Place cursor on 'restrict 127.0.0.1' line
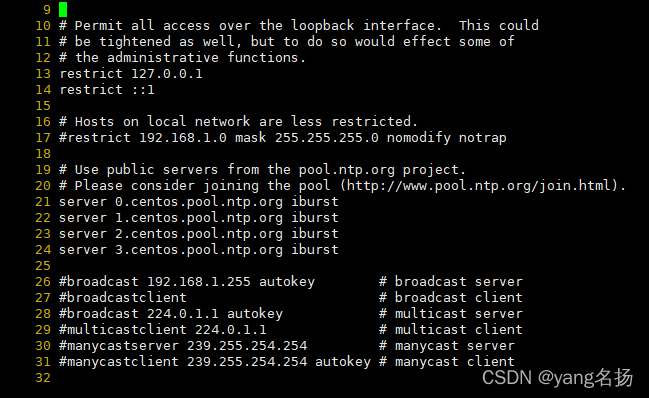The image size is (649, 398). [x=131, y=74]
